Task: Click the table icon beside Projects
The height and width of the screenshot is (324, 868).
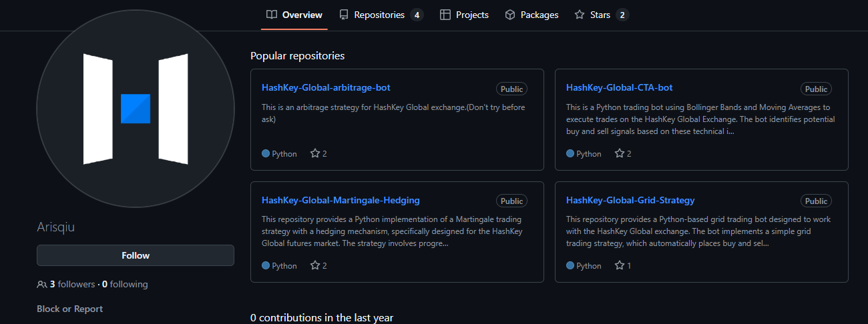Action: point(445,15)
